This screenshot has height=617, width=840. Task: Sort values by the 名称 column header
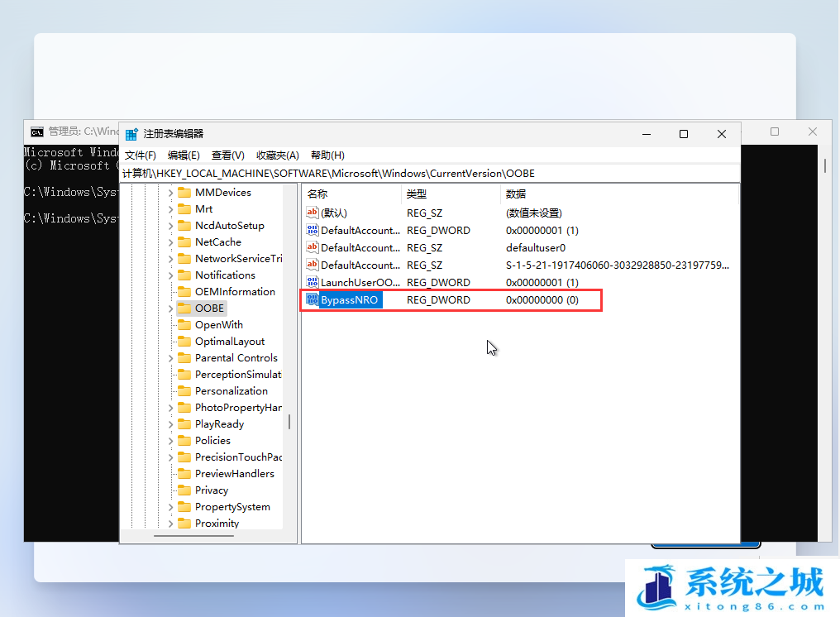[351, 194]
